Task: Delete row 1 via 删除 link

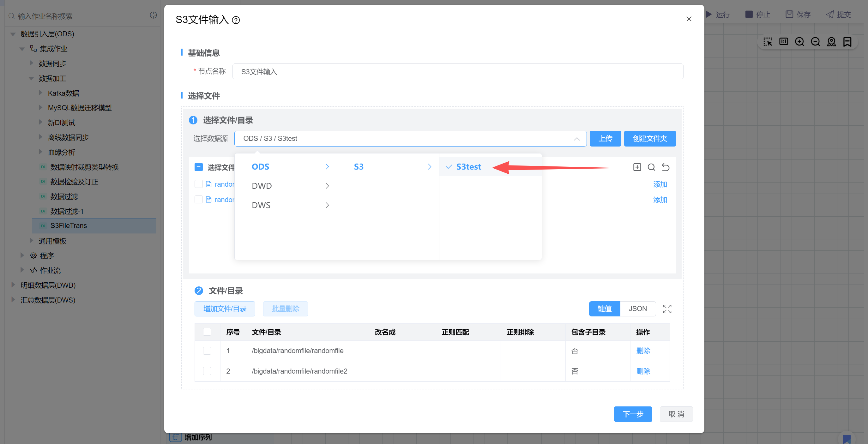Action: tap(643, 351)
